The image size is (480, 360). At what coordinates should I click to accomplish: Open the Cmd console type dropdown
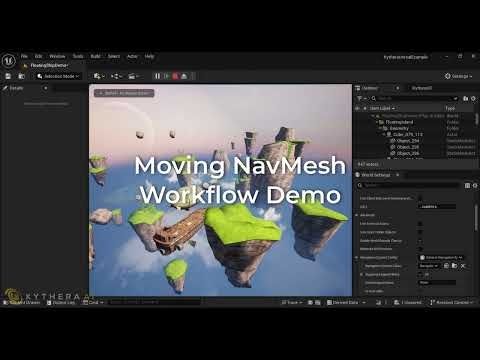point(94,302)
